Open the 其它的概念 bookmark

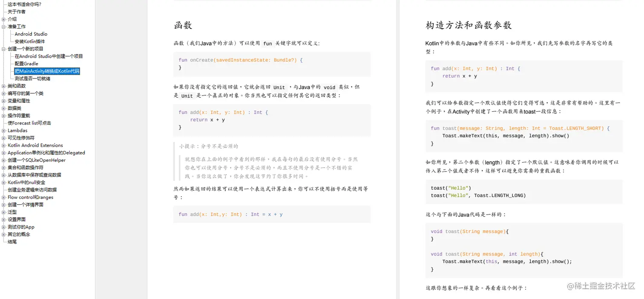[19, 235]
